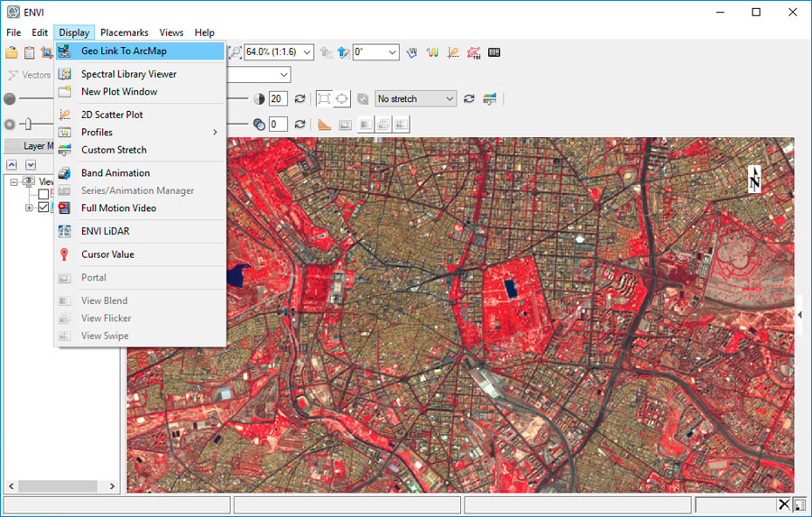The height and width of the screenshot is (517, 812).
Task: Open the rotation angle dropdown
Action: click(x=392, y=52)
